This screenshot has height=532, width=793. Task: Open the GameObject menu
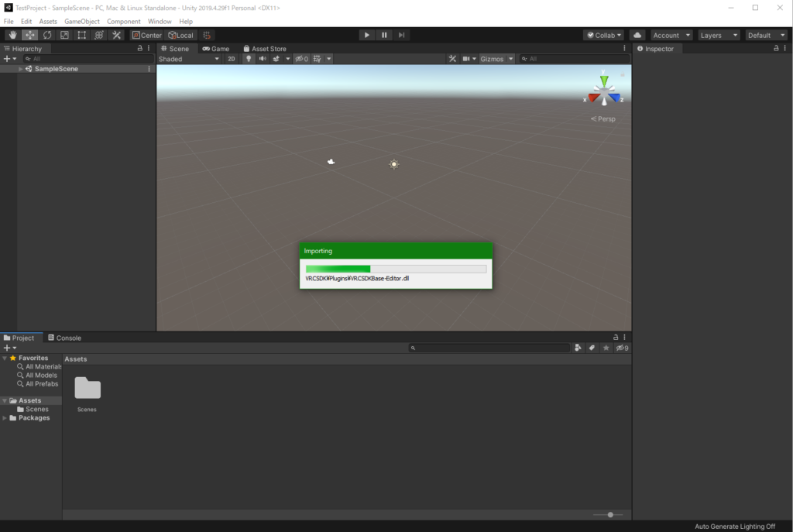[x=82, y=21]
